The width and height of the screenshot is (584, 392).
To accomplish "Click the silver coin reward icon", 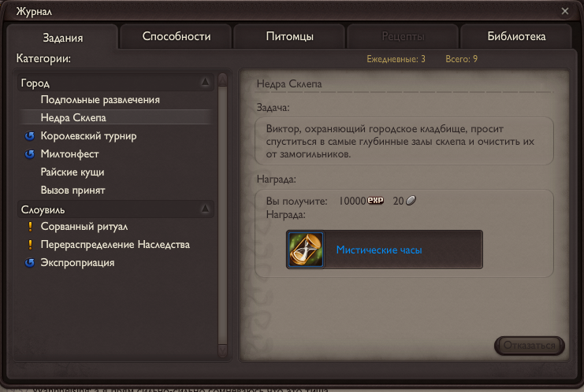I will pos(411,201).
